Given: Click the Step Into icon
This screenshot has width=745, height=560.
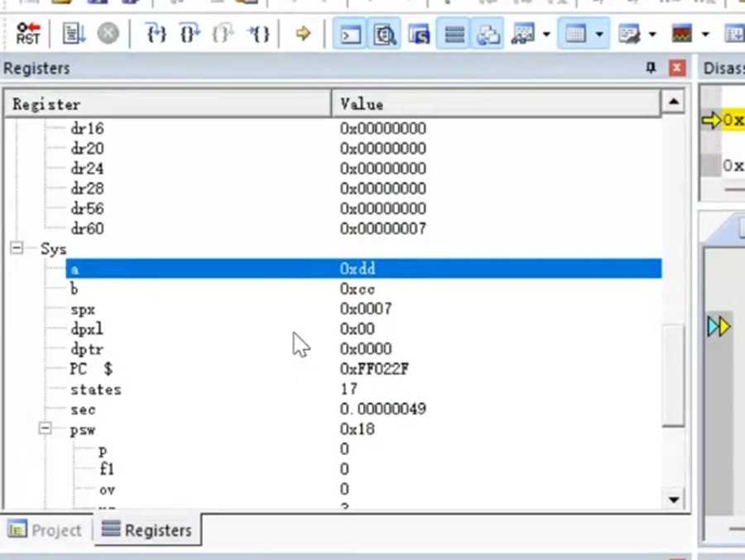Looking at the screenshot, I should coord(156,34).
